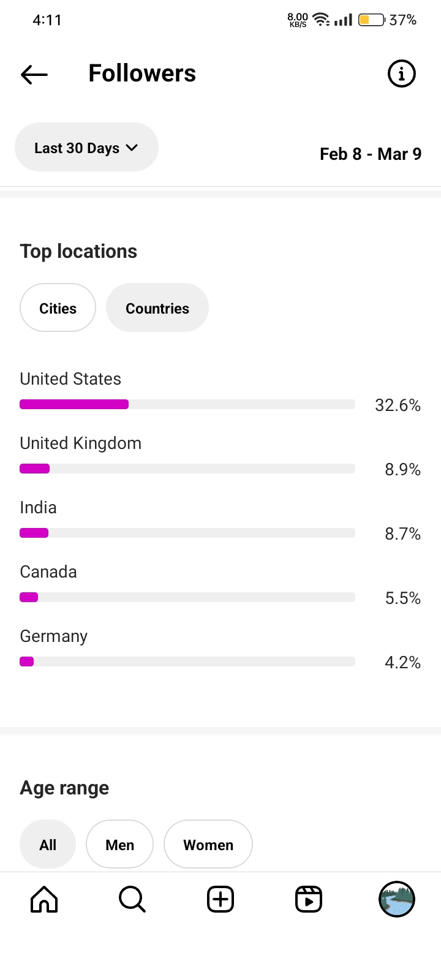
Task: Select the Countries filter chip
Action: coord(157,308)
